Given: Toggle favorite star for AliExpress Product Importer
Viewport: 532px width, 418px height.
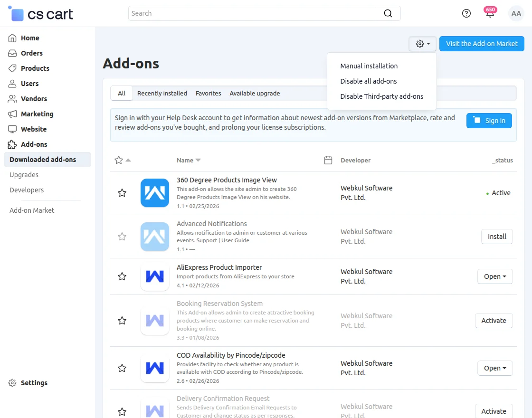Looking at the screenshot, I should coord(122,276).
